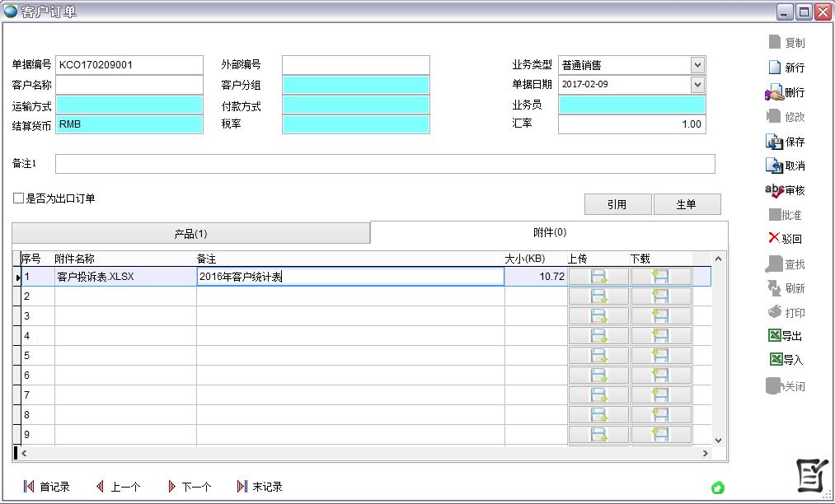Click the 新行 (new row) icon
The image size is (835, 504).
(x=774, y=68)
